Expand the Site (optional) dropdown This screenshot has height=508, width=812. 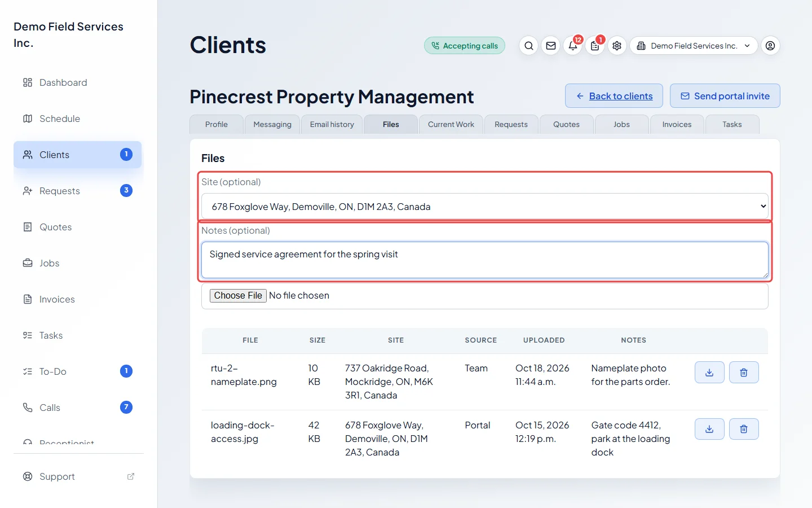point(485,207)
